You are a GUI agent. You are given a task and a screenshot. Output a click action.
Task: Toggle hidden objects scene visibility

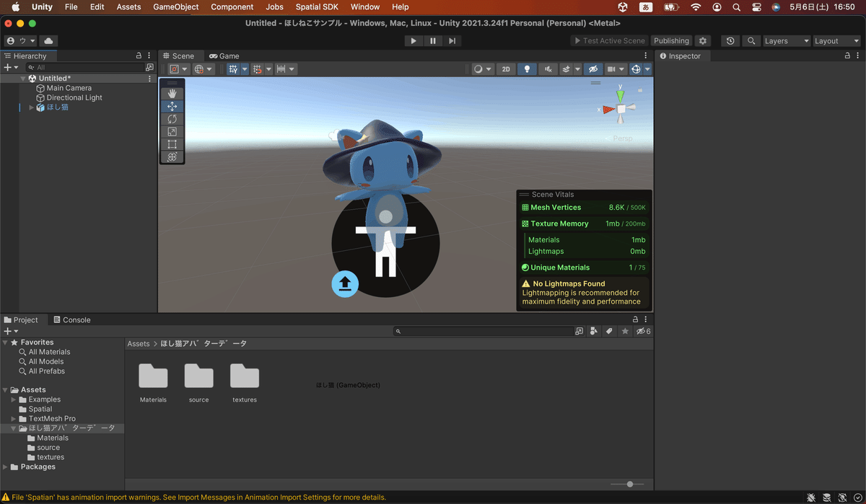tap(593, 69)
